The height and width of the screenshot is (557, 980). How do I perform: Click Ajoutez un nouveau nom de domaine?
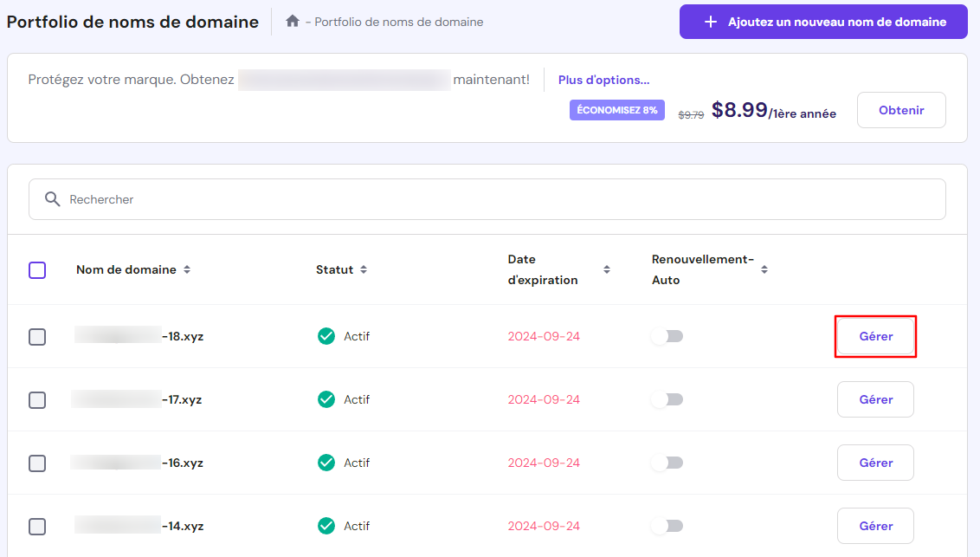tap(822, 21)
